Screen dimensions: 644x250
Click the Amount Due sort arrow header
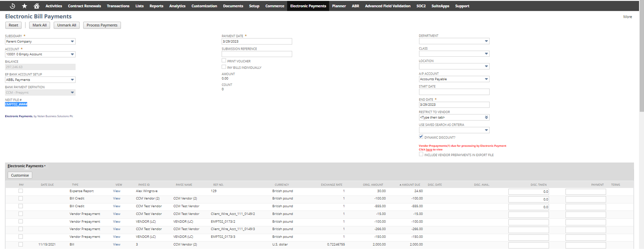click(x=410, y=185)
